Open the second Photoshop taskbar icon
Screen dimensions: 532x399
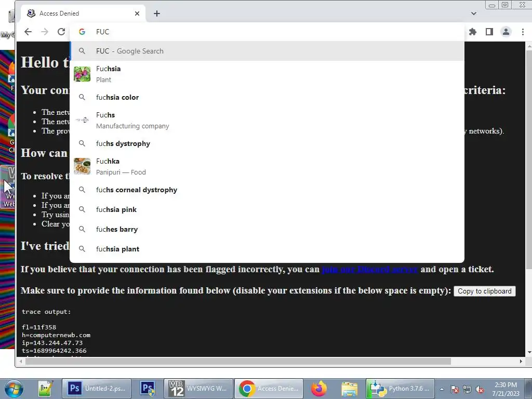point(148,389)
